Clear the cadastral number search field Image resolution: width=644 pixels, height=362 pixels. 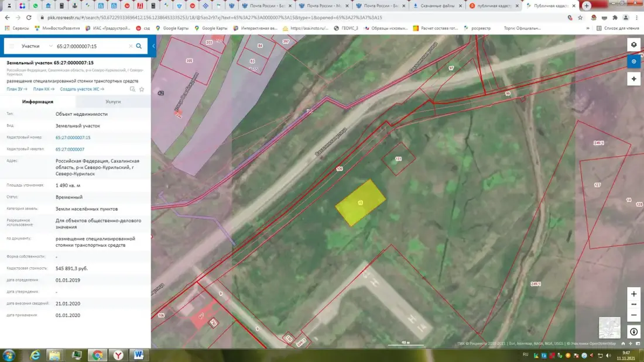(x=131, y=46)
